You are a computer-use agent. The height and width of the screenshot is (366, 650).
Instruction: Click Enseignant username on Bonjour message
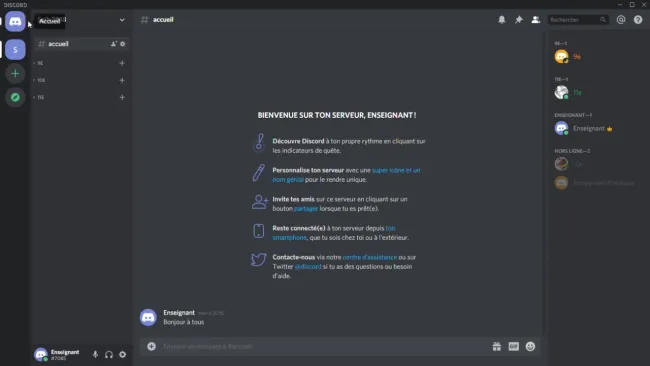(179, 313)
